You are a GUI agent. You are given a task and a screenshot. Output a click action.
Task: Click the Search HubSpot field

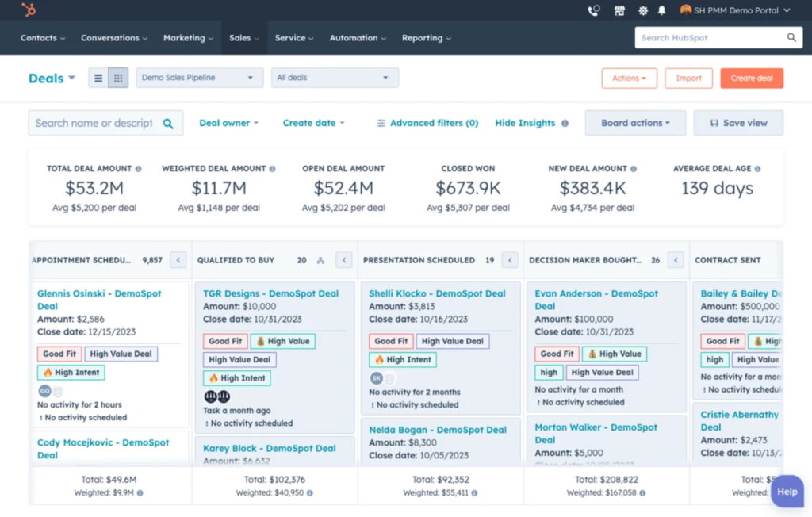[x=718, y=38]
